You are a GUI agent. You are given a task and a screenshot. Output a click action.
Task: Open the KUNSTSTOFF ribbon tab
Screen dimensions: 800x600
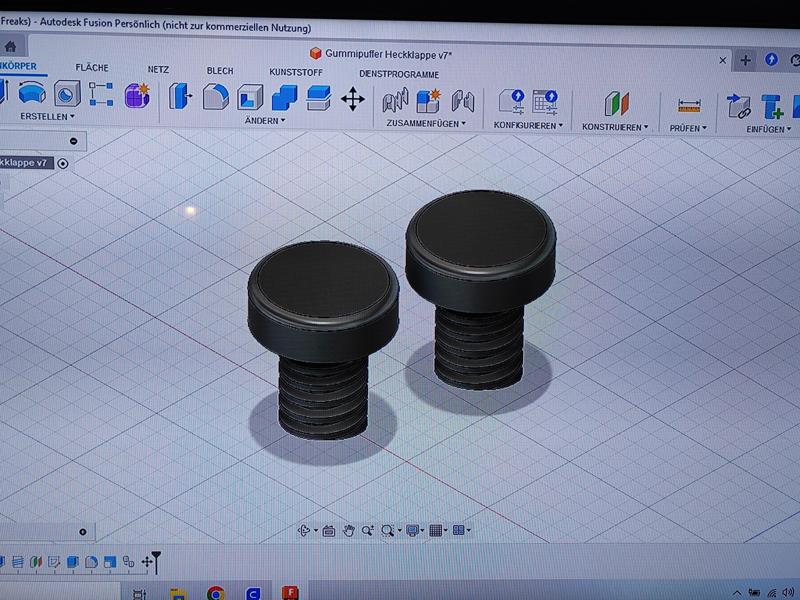tap(296, 72)
